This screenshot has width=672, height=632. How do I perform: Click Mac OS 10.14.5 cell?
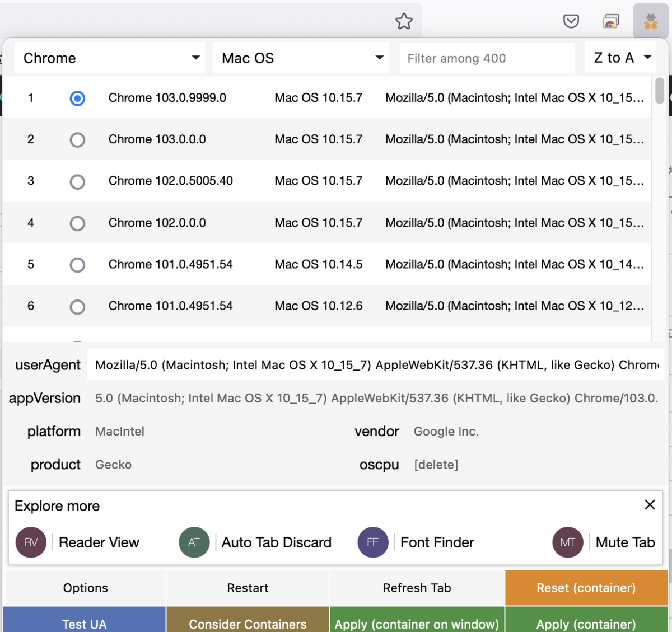(319, 264)
